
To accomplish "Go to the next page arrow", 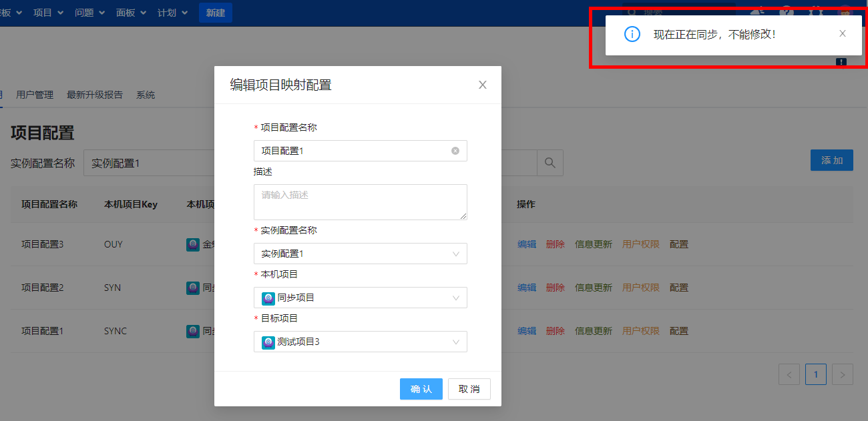I will (843, 375).
